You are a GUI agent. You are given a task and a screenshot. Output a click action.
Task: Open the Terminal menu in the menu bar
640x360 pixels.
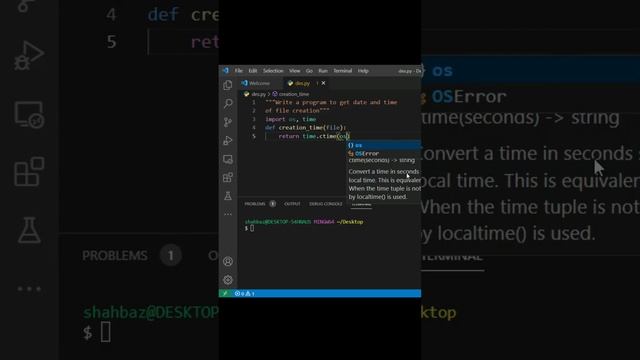(342, 71)
